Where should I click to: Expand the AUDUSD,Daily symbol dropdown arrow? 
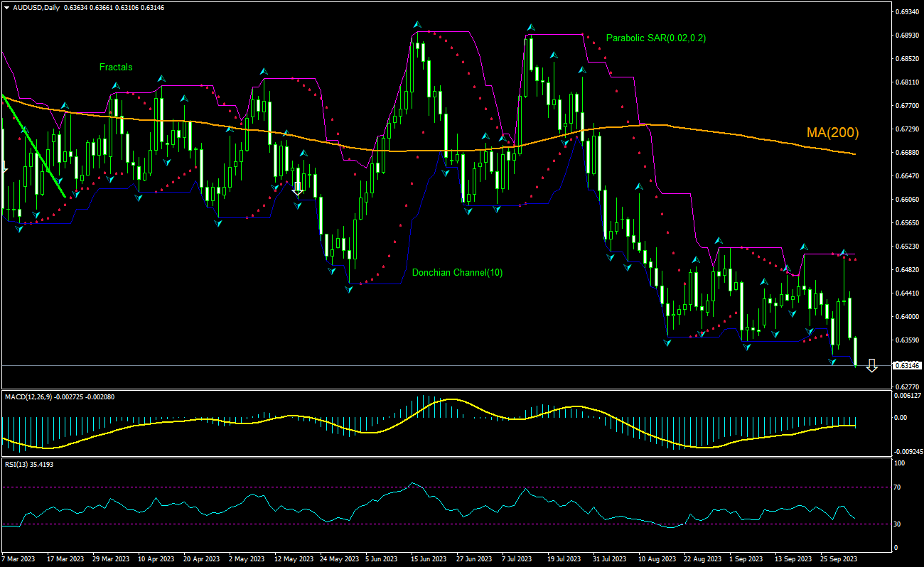click(6, 7)
